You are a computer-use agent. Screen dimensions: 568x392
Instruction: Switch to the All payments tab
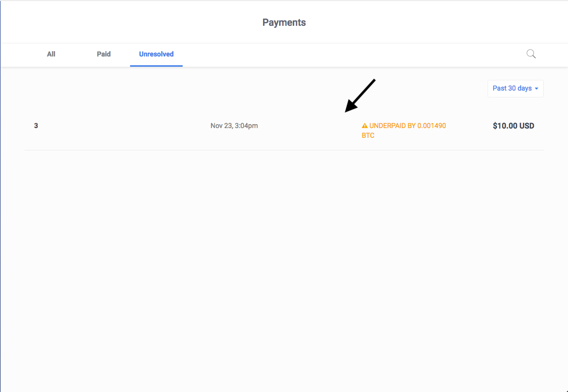[x=51, y=54]
